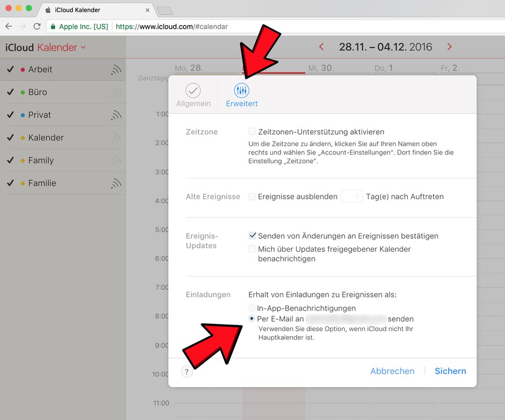The image size is (505, 420).
Task: Uncheck Senden von Änderungen bestätigen
Action: [252, 235]
